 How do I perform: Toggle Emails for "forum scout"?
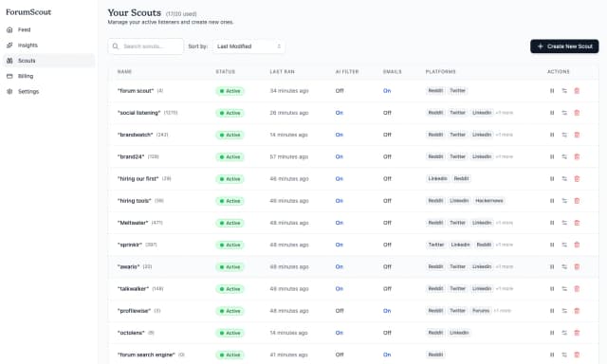[387, 91]
